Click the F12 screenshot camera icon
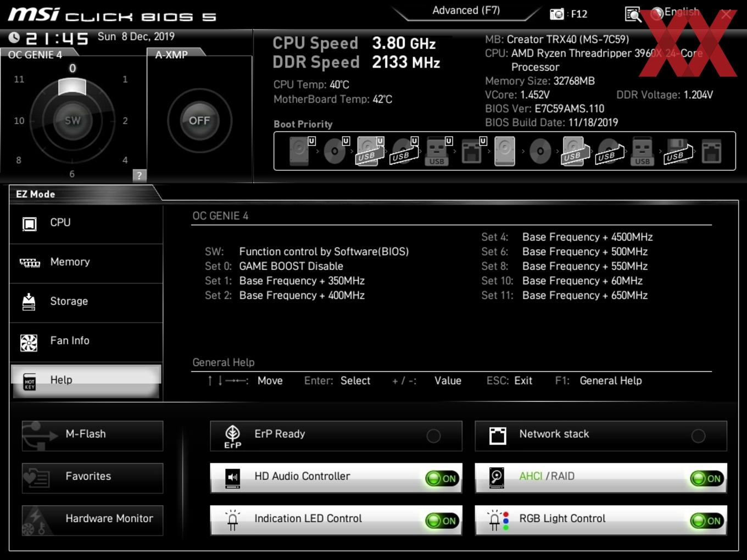The height and width of the screenshot is (560, 747). [x=556, y=14]
